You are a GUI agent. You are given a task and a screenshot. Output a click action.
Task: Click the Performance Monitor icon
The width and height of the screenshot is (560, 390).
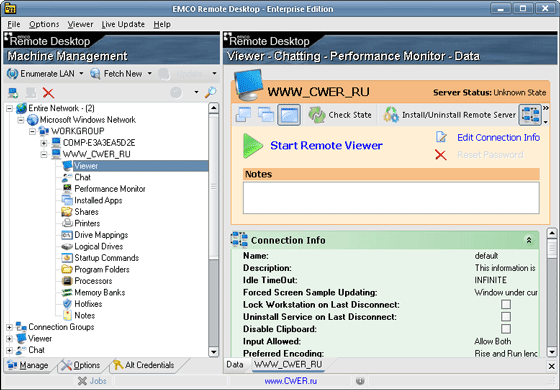(67, 189)
